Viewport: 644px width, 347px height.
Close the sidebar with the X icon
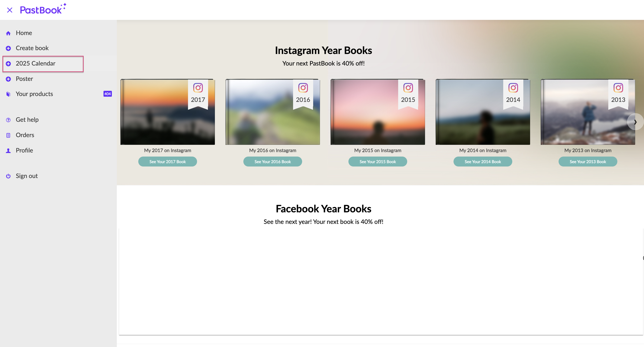10,10
